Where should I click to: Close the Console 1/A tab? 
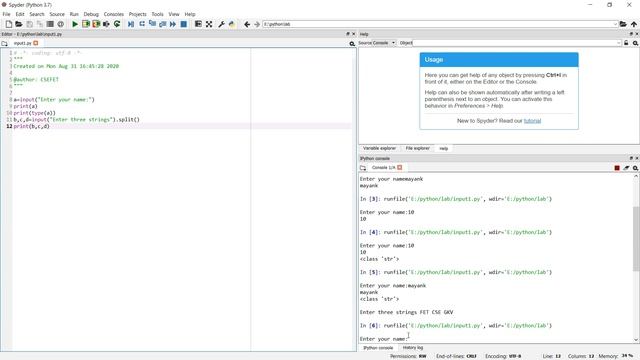[x=400, y=168]
